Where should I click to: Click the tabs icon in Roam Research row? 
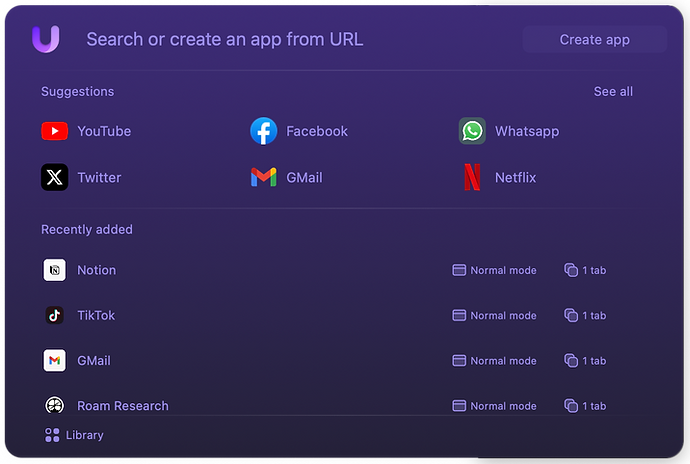(571, 405)
